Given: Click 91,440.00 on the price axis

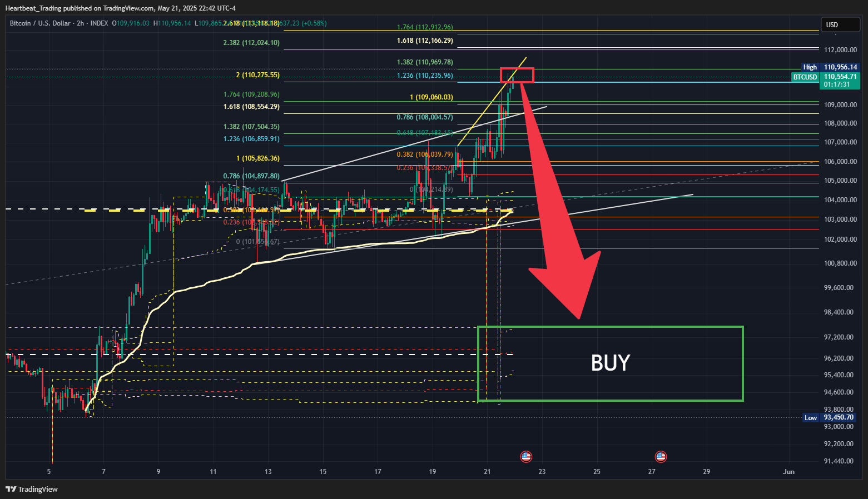Looking at the screenshot, I should [x=839, y=461].
